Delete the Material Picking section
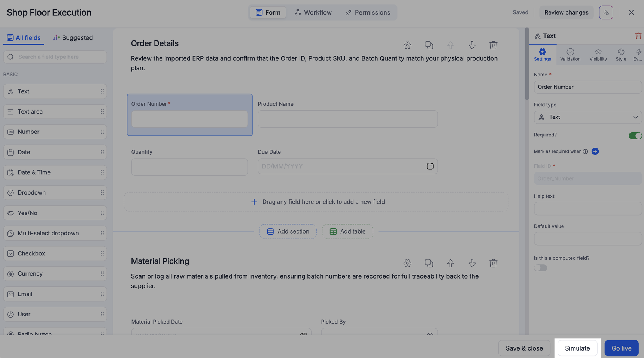This screenshot has width=644, height=358. tap(493, 263)
